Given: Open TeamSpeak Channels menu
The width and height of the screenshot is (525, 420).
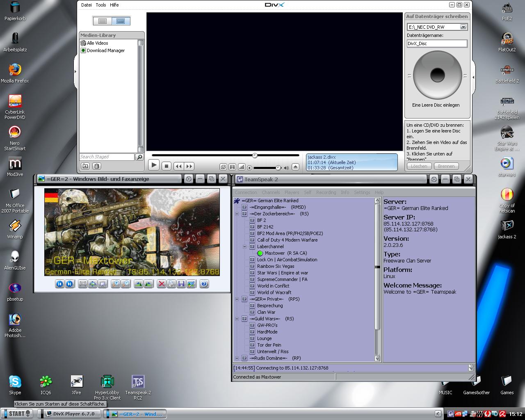Looking at the screenshot, I should 271,192.
